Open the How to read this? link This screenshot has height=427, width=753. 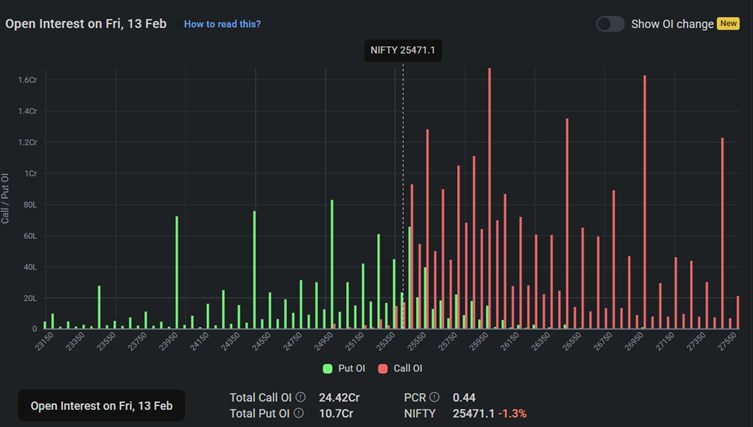(x=222, y=24)
